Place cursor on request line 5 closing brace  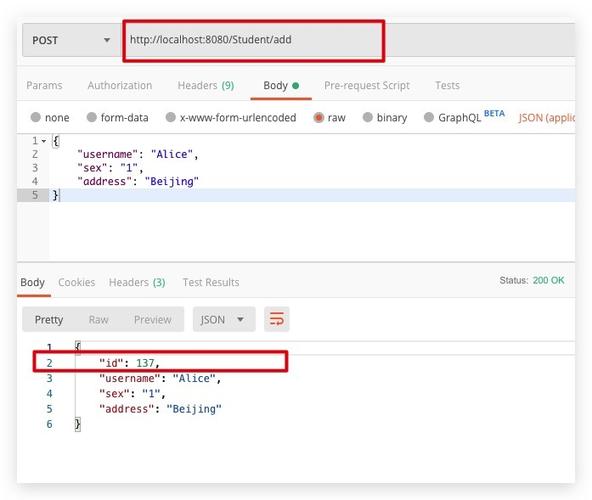[56, 195]
